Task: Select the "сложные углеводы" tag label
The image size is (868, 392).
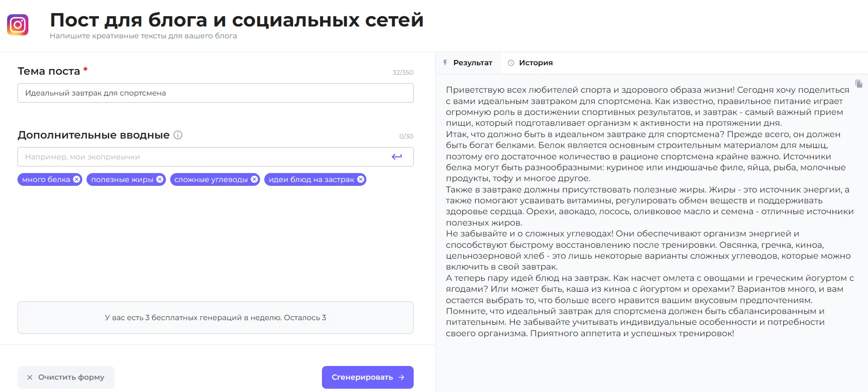Action: pos(211,180)
